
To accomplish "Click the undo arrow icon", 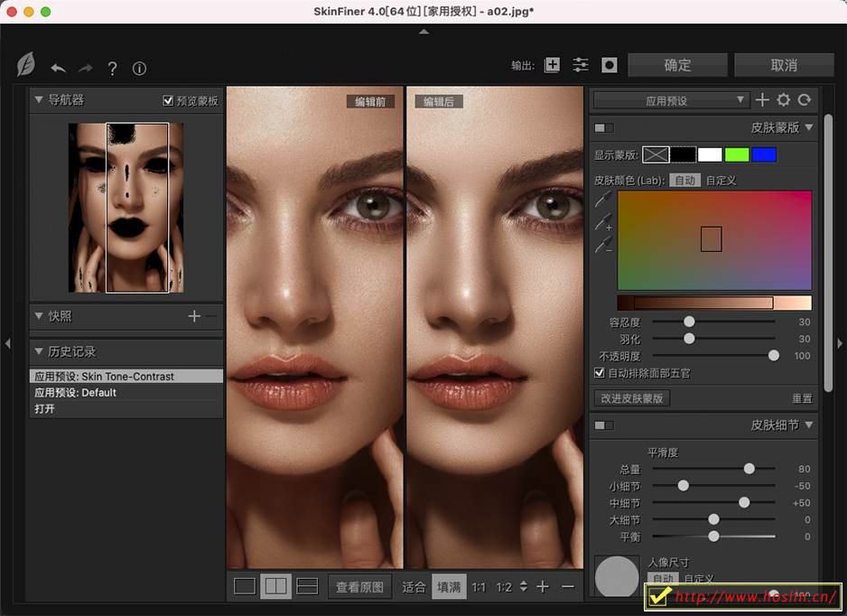I will (x=58, y=68).
